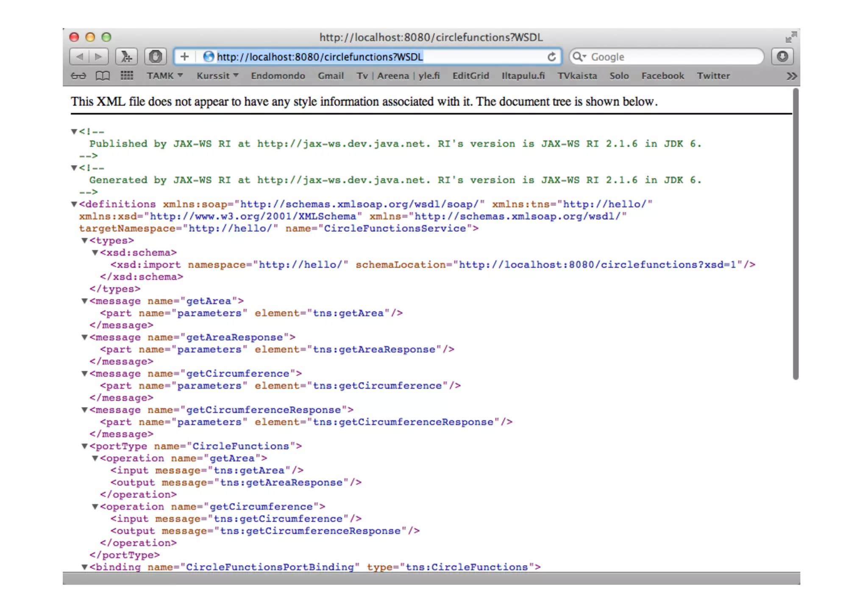
Task: Click the forward navigation arrow
Action: [98, 56]
